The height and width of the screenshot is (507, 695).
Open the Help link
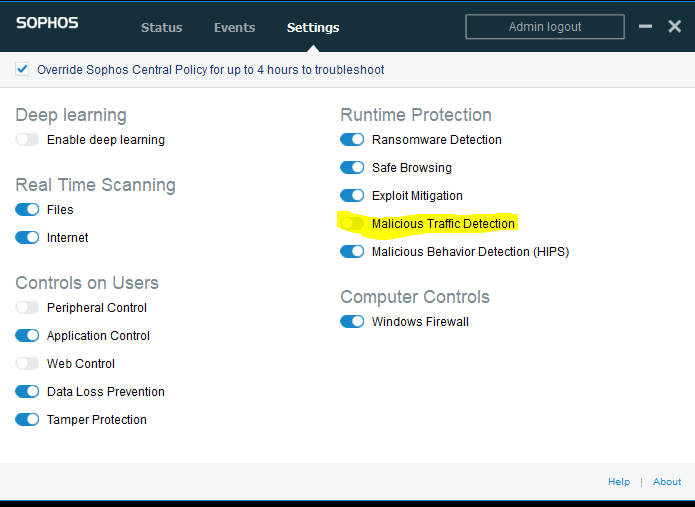[619, 482]
